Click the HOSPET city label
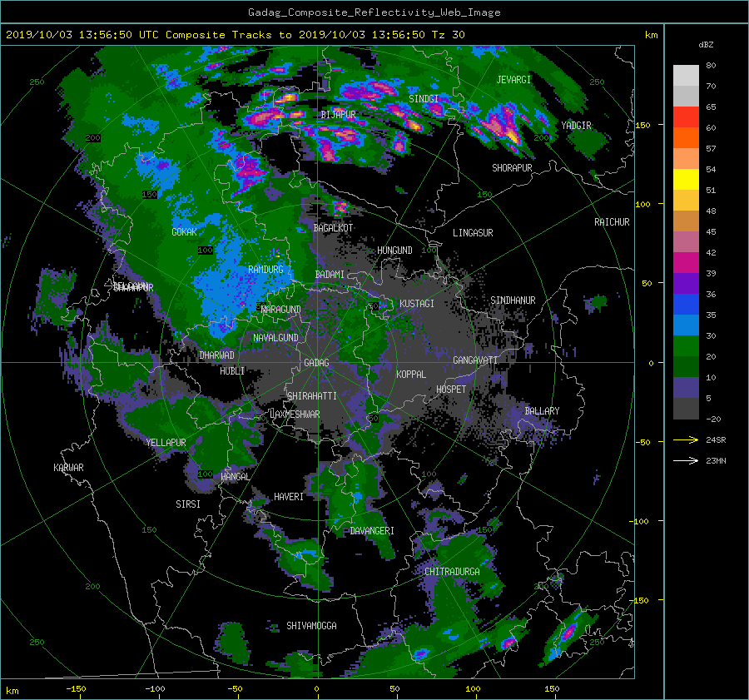 451,390
